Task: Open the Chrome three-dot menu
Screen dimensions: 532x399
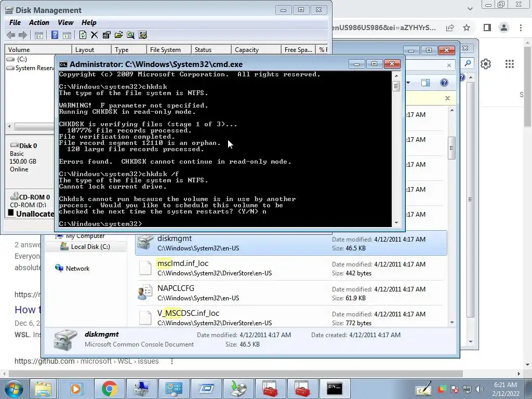Action: [521, 28]
